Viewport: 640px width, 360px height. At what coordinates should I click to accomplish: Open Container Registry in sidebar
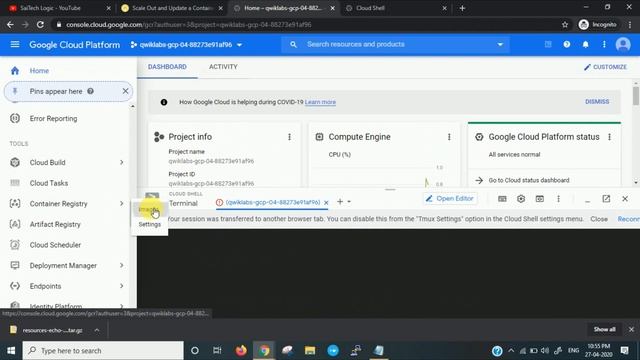(58, 204)
